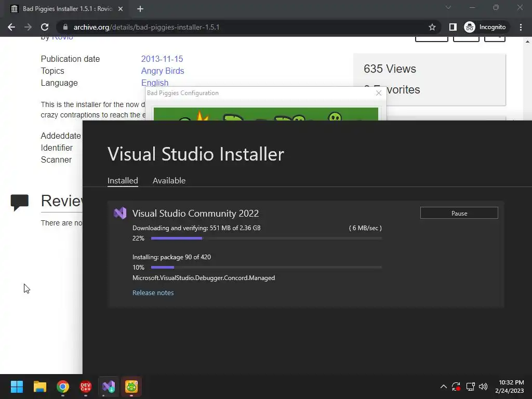
Task: Click the install progress bar at 10%
Action: click(267, 268)
